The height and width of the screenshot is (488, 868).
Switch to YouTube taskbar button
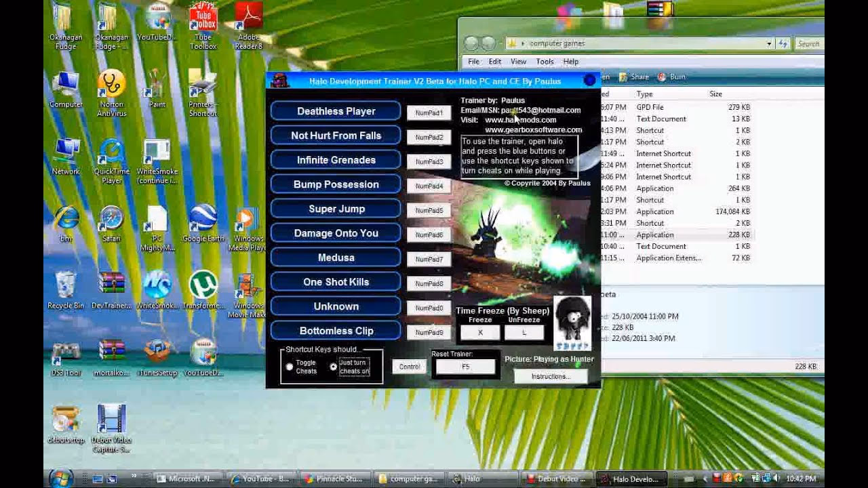coord(262,479)
